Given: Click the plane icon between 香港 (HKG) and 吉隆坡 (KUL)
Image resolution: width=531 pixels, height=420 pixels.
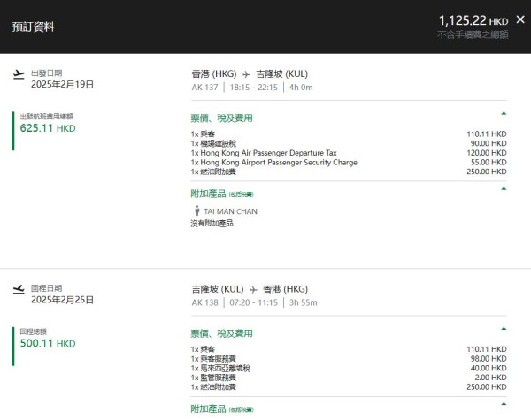Looking at the screenshot, I should pyautogui.click(x=246, y=74).
